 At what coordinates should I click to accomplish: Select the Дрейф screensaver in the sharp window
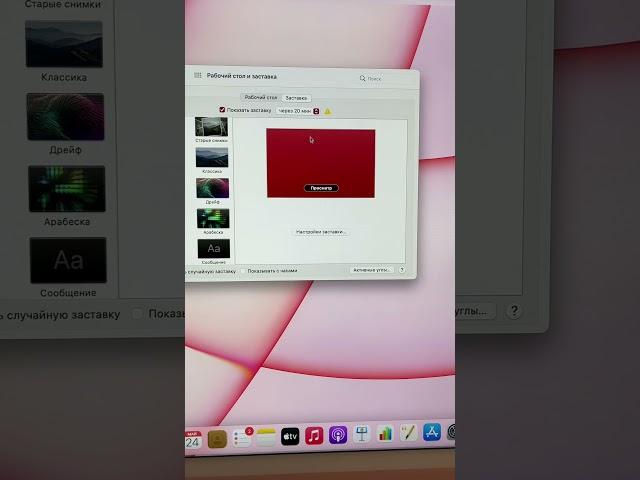213,188
